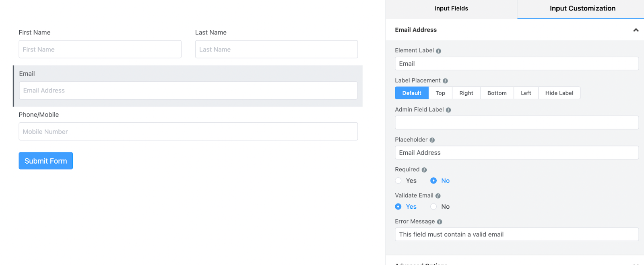Viewport: 644px width, 265px height.
Task: Click info icon beside Label Placement
Action: (x=445, y=81)
